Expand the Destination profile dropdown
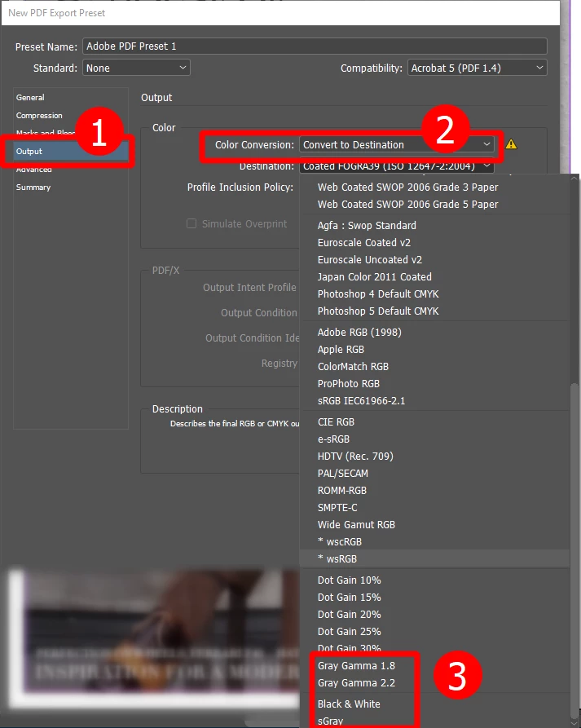Viewport: 581px width, 728px height. tap(397, 166)
